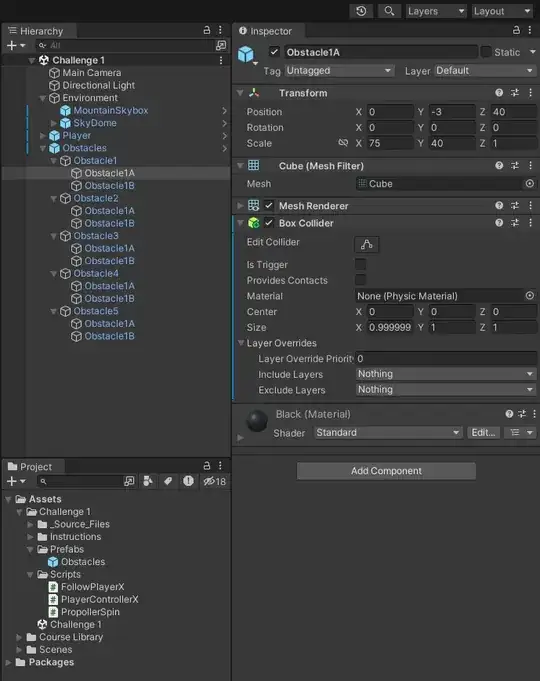Open the Challenge 1 scene options menu

(221, 60)
